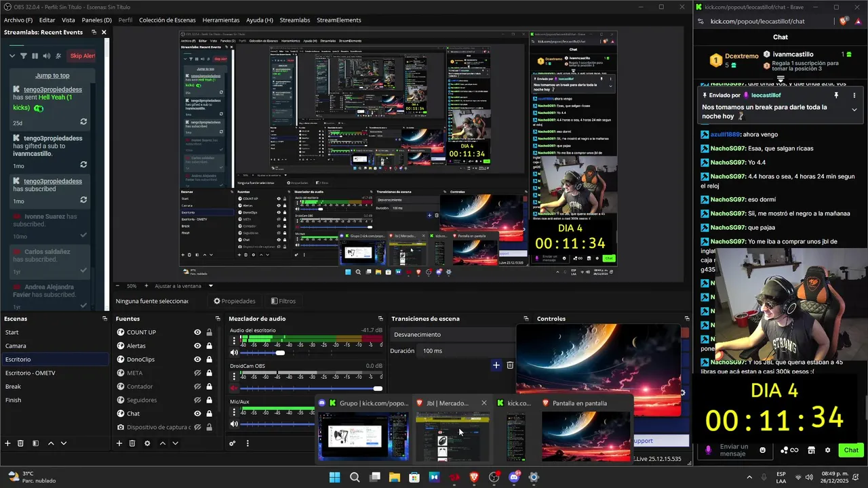Open Propiedades button
The width and height of the screenshot is (868, 488).
pyautogui.click(x=234, y=301)
